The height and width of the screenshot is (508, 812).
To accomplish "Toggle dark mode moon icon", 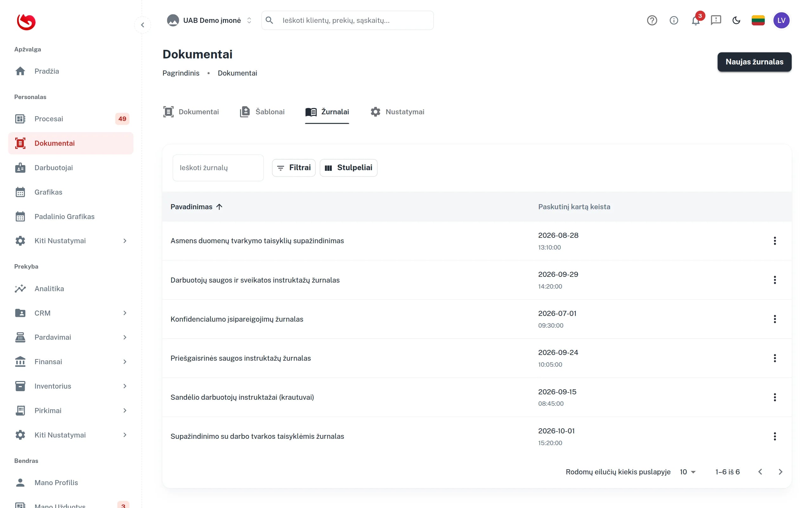I will [x=736, y=21].
